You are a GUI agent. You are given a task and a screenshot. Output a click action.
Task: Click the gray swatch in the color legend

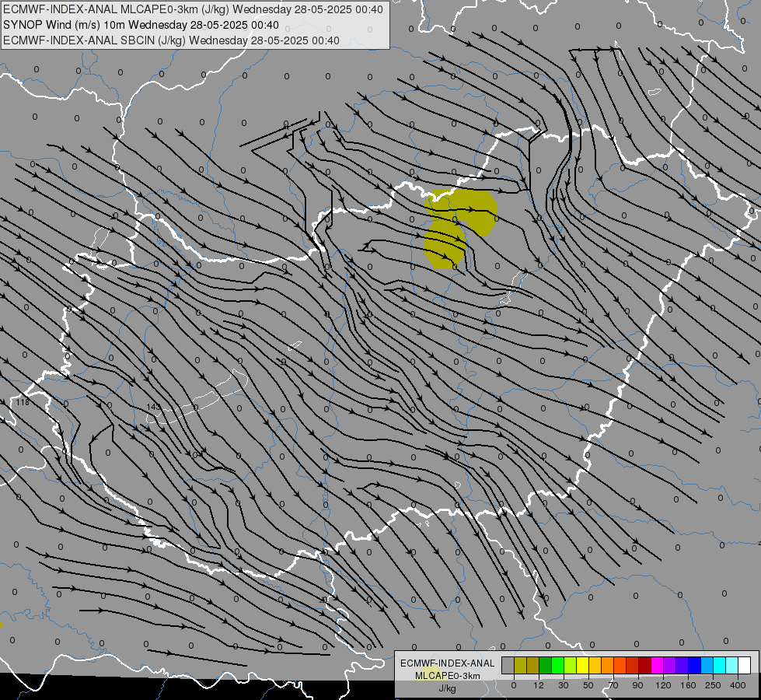[x=508, y=665]
